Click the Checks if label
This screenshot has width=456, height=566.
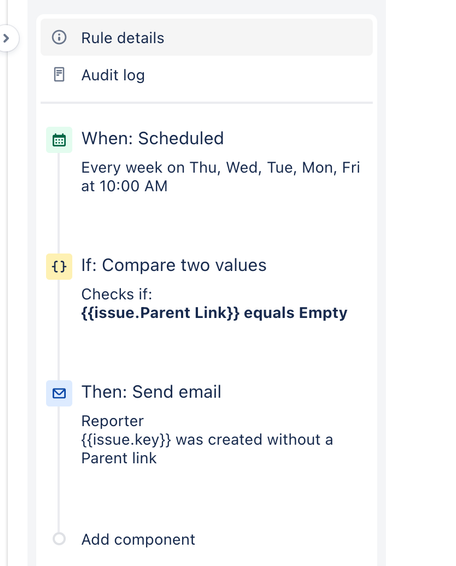point(117,294)
